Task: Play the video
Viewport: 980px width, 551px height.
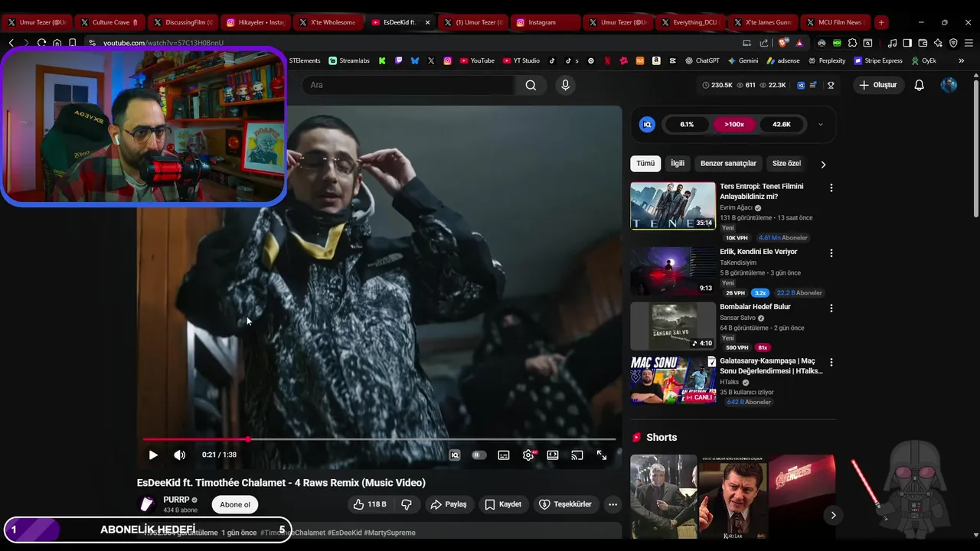Action: click(x=153, y=455)
